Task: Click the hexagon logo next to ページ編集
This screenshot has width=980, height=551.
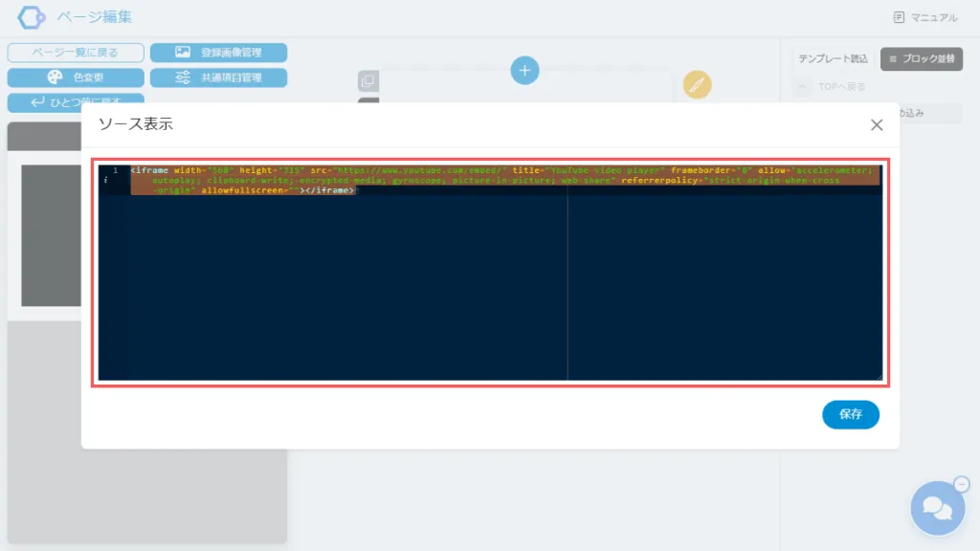Action: point(33,17)
